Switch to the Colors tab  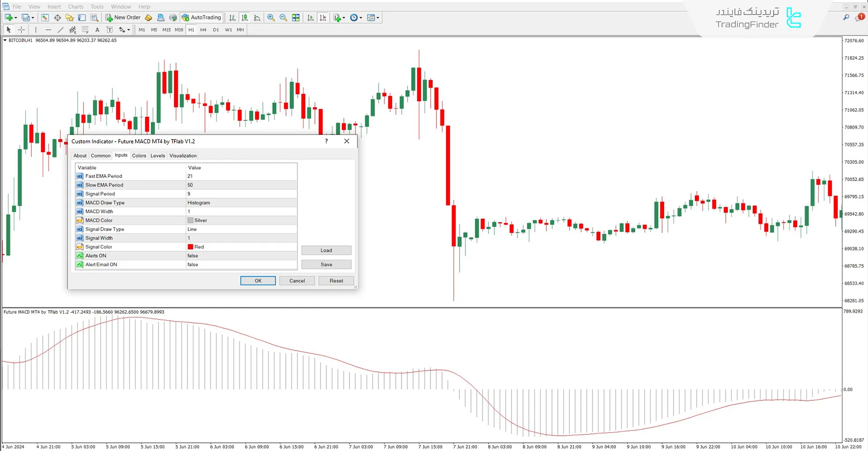tap(139, 155)
